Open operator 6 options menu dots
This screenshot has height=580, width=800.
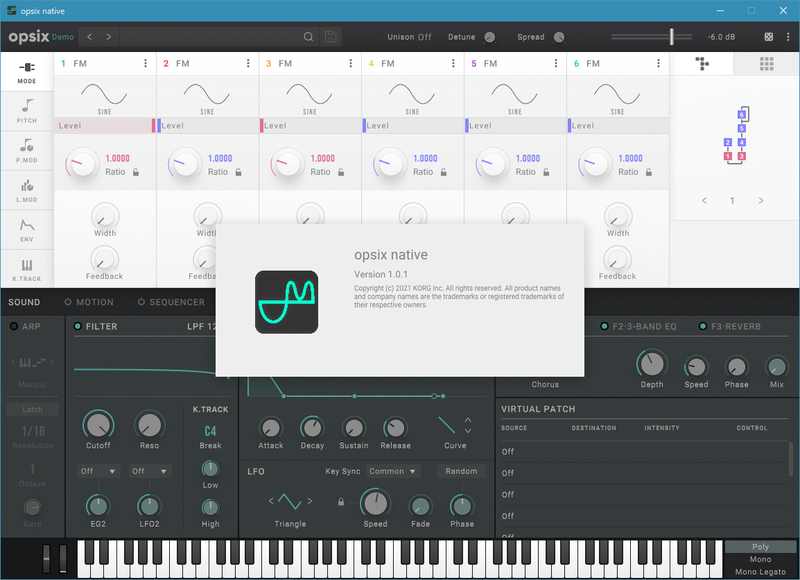click(x=658, y=63)
